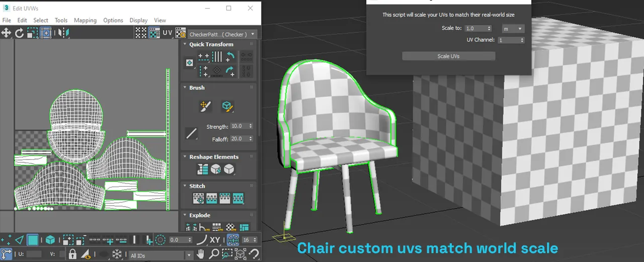Open the Options menu
Screen dimensions: 644x262
click(113, 20)
